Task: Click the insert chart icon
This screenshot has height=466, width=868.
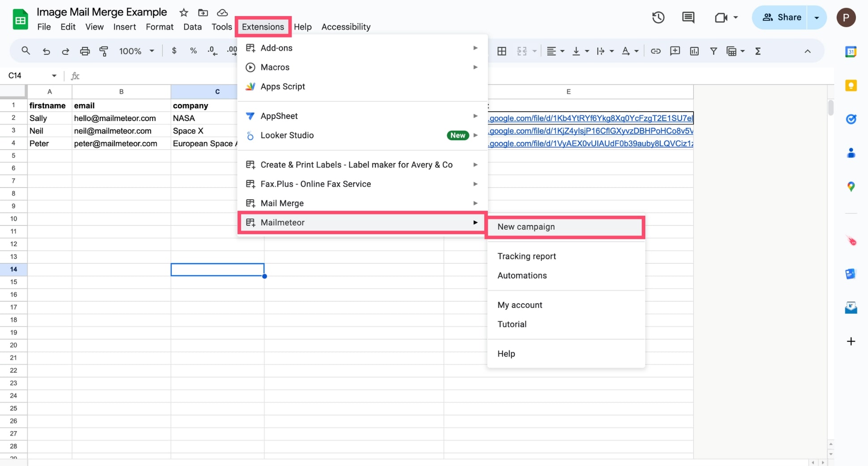Action: tap(694, 51)
